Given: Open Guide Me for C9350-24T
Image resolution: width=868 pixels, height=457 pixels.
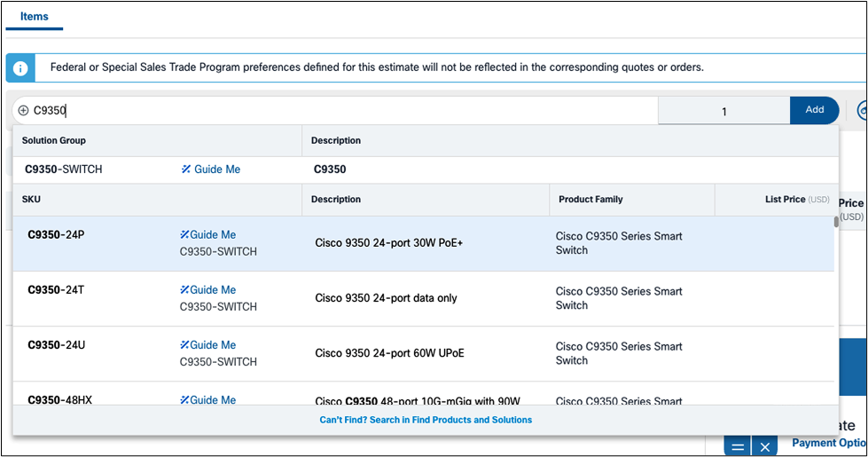Looking at the screenshot, I should point(208,289).
